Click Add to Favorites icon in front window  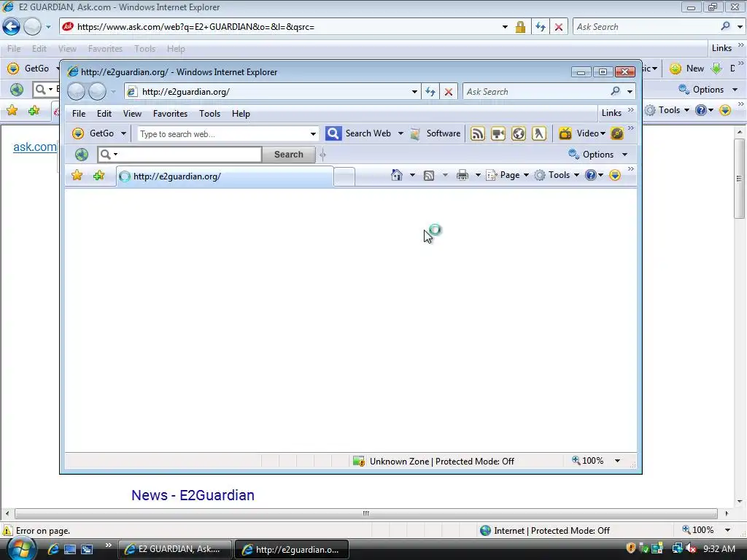click(98, 175)
